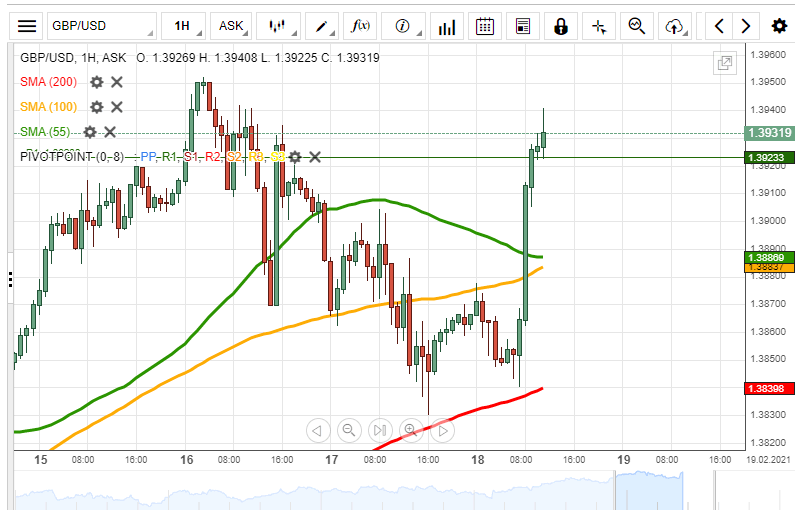Jump to latest candle button
This screenshot has height=513, width=801.
coord(380,430)
